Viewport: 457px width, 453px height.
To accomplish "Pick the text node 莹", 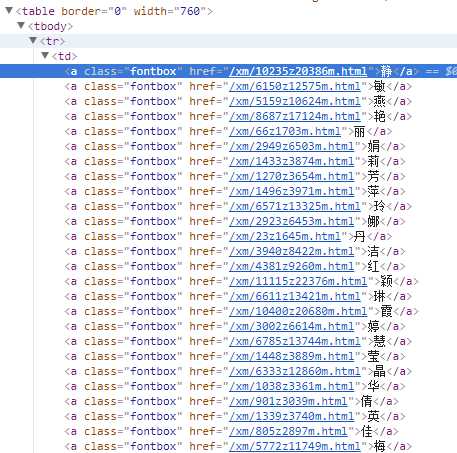I will [373, 356].
